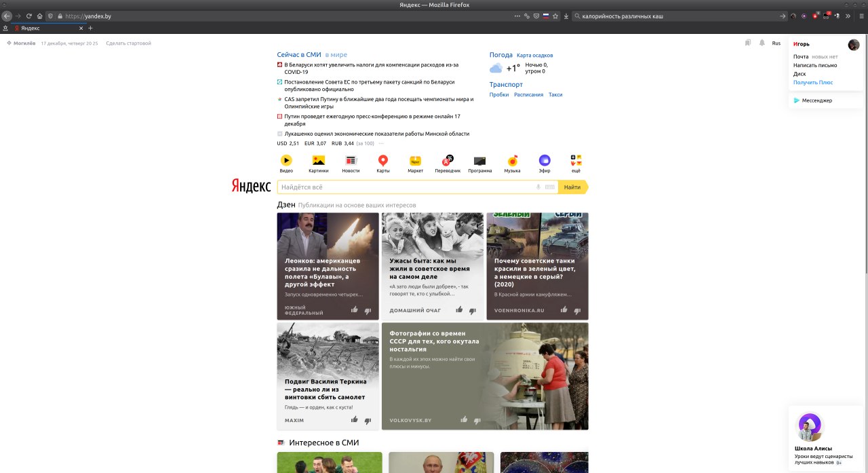
Task: Click Сделать стартовой link
Action: coord(128,43)
